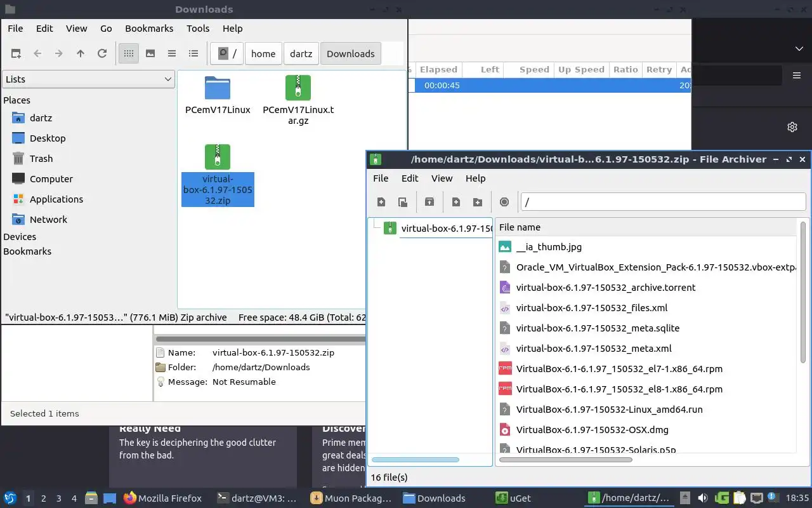Image resolution: width=812 pixels, height=508 pixels.
Task: Go forward in the Downloads file manager
Action: (59, 54)
